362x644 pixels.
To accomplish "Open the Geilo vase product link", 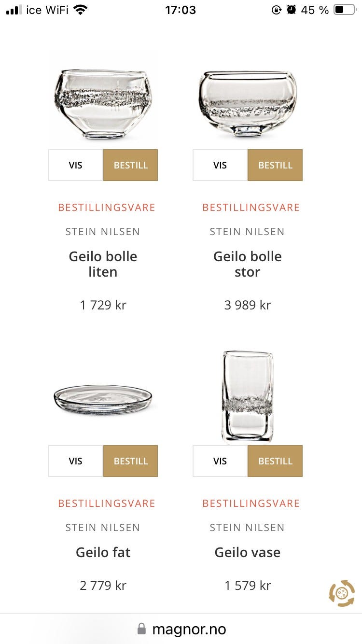I will tap(248, 552).
